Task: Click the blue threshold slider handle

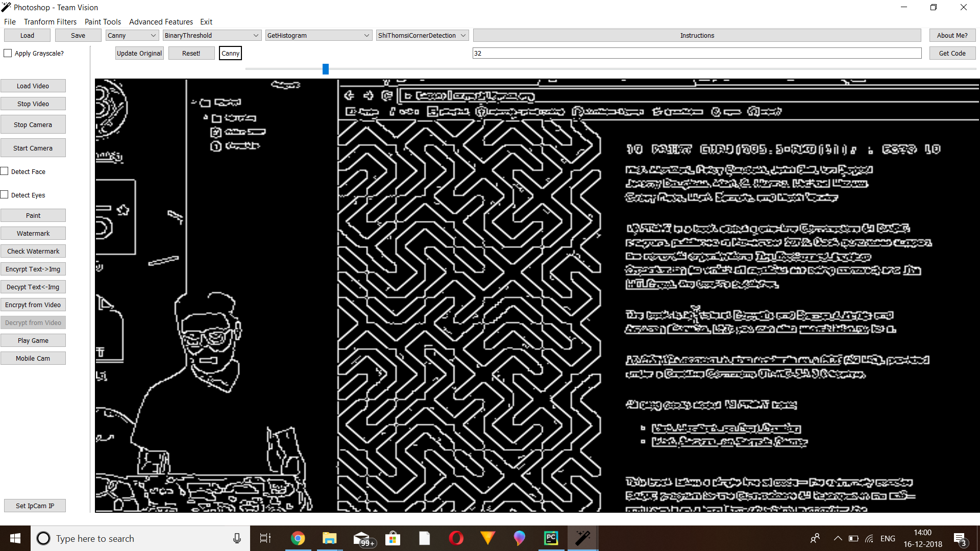Action: pos(326,69)
